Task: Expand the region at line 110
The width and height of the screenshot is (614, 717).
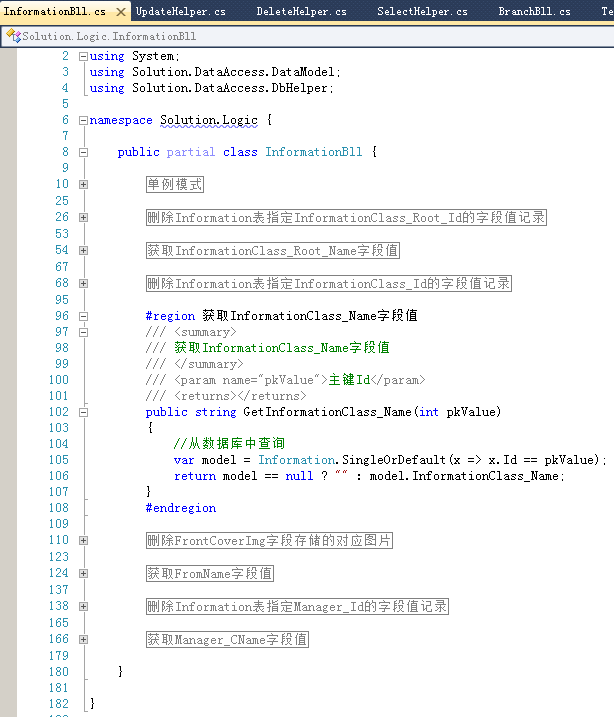Action: coord(84,540)
